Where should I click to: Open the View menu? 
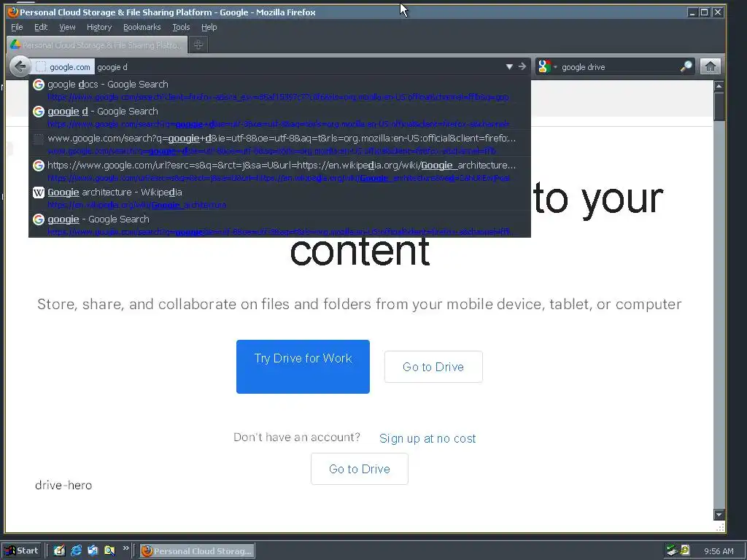pyautogui.click(x=67, y=27)
